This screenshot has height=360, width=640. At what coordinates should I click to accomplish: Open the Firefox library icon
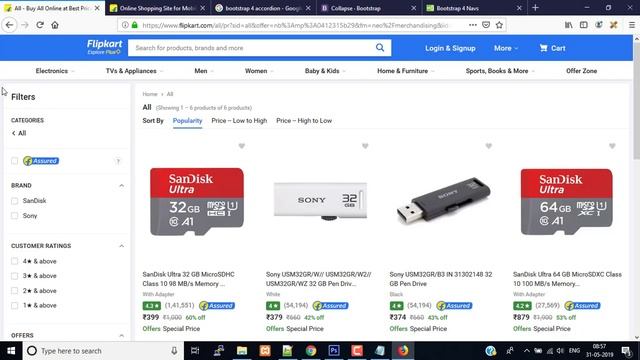[569, 25]
